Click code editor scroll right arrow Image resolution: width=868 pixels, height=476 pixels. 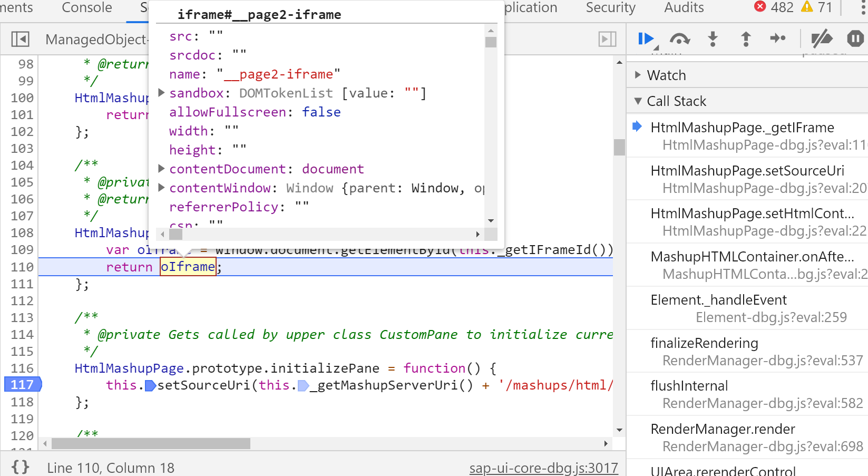point(606,443)
